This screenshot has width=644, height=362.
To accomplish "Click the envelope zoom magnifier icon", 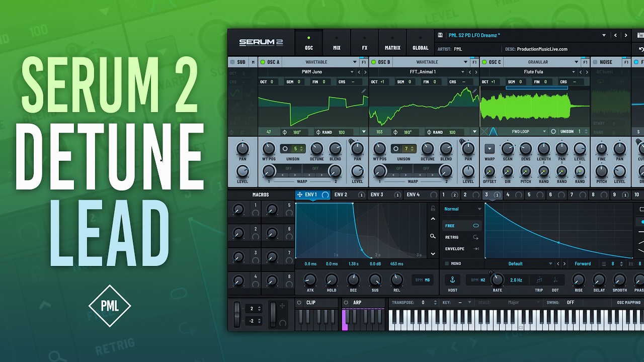I will [433, 236].
